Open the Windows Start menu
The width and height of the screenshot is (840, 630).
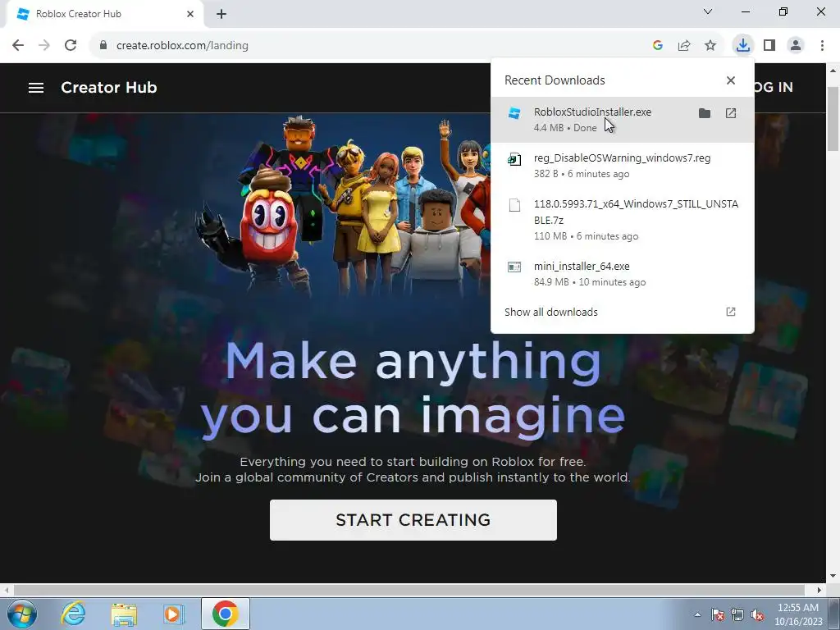tap(21, 614)
